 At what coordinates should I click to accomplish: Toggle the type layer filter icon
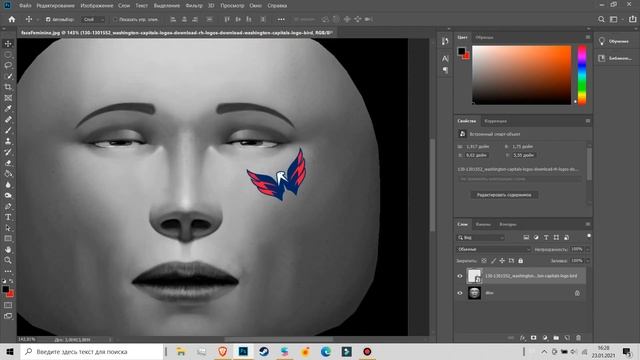coord(546,238)
